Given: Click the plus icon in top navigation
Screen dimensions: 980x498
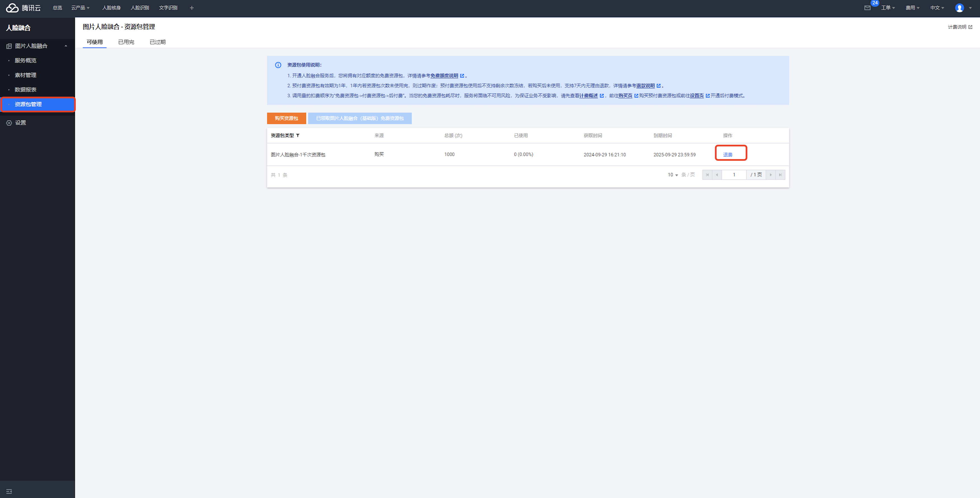Looking at the screenshot, I should tap(192, 8).
